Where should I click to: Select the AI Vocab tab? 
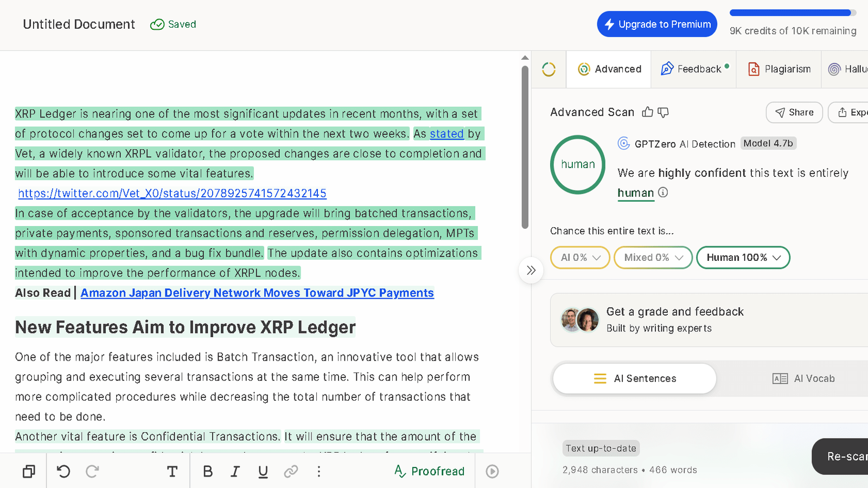point(803,378)
